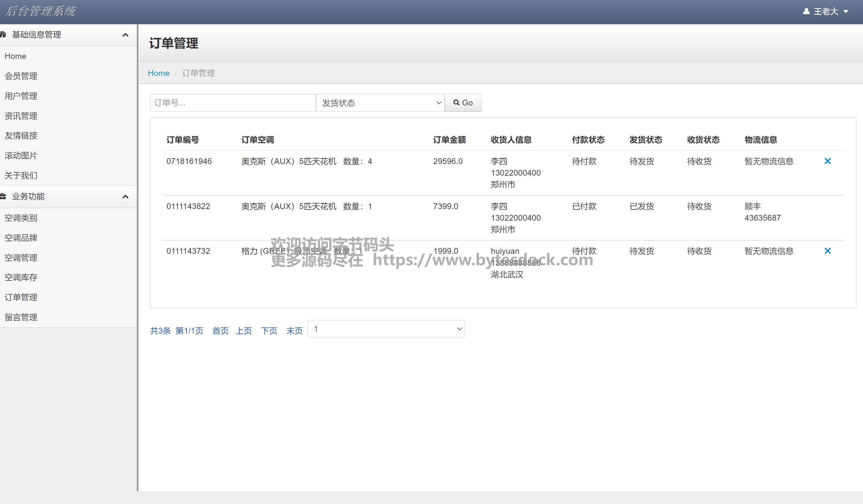Open 会员管理 in the sidebar
Screen dimensions: 863x504
tap(21, 76)
